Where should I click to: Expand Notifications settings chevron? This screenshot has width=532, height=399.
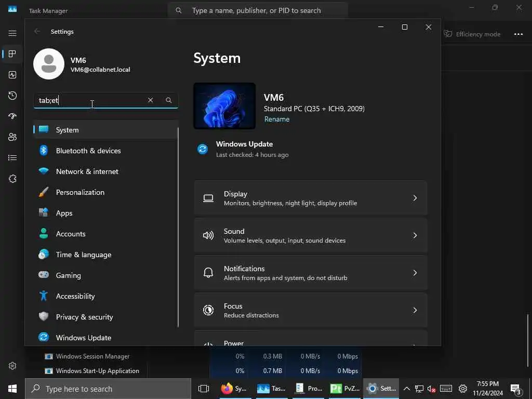[415, 272]
